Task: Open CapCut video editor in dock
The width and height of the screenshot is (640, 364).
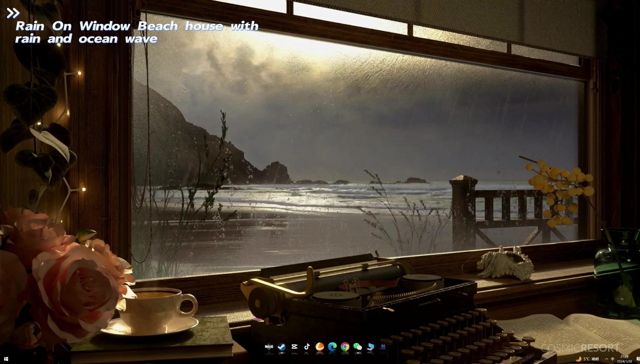Action: pos(294,346)
